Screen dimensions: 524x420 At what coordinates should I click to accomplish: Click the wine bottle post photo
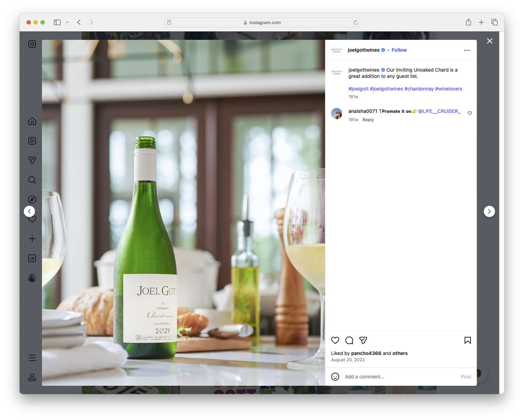(184, 213)
